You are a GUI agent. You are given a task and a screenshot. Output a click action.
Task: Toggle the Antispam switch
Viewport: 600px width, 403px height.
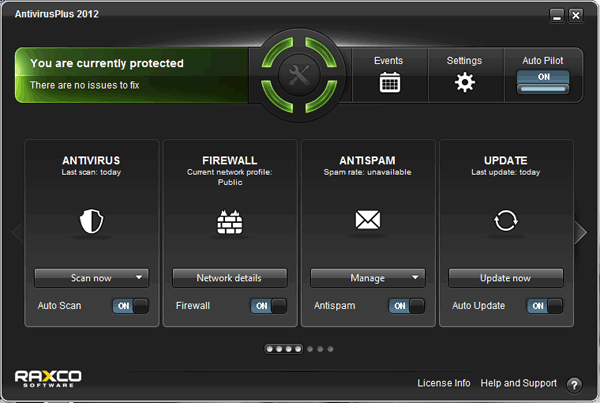(407, 306)
